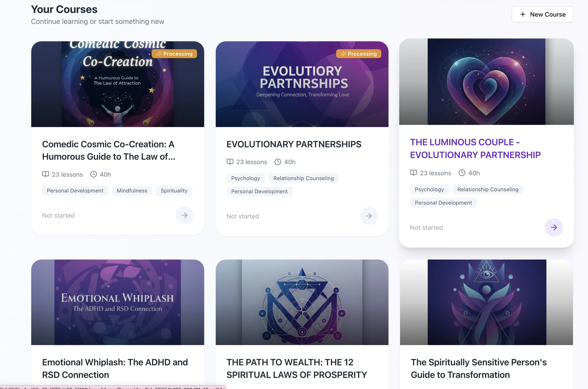Open Spiritually Sensitive Person's Guide title

(x=478, y=368)
